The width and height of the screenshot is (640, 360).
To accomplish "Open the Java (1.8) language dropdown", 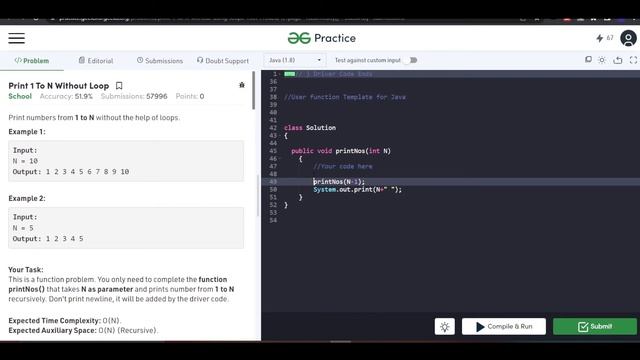I will [x=295, y=60].
